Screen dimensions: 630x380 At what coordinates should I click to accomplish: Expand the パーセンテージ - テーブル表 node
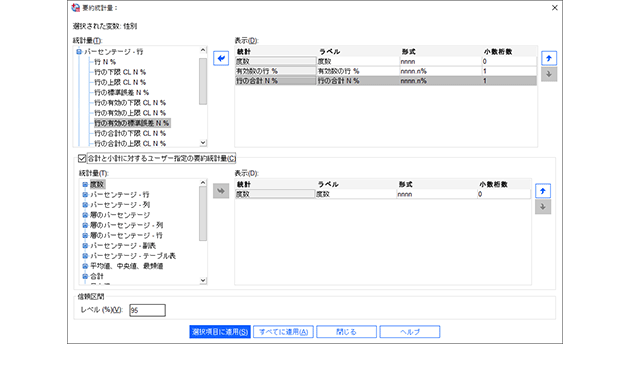[x=85, y=256]
